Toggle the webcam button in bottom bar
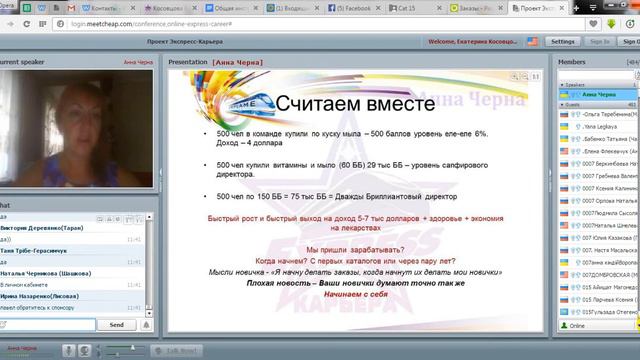This screenshot has height=360, width=640. click(x=84, y=351)
